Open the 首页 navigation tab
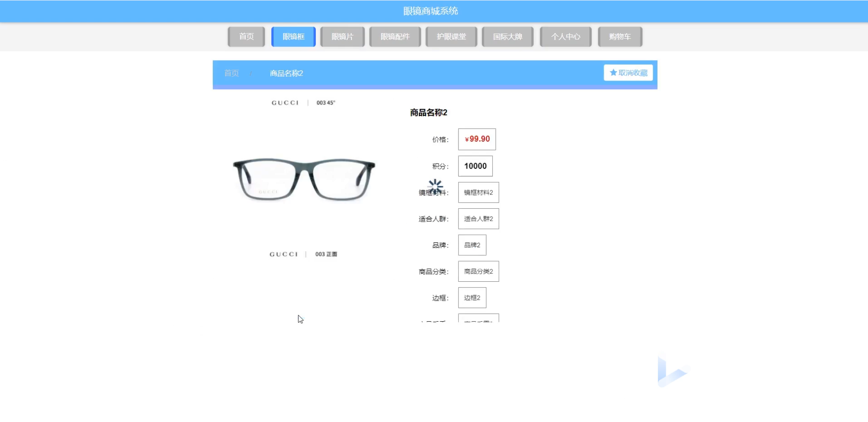This screenshot has height=422, width=868. 246,37
